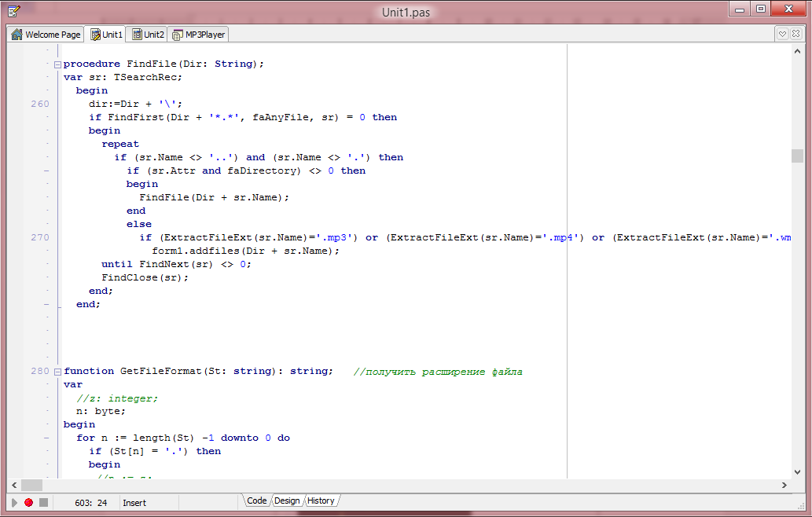
Task: Close the current editor tab page
Action: [797, 34]
